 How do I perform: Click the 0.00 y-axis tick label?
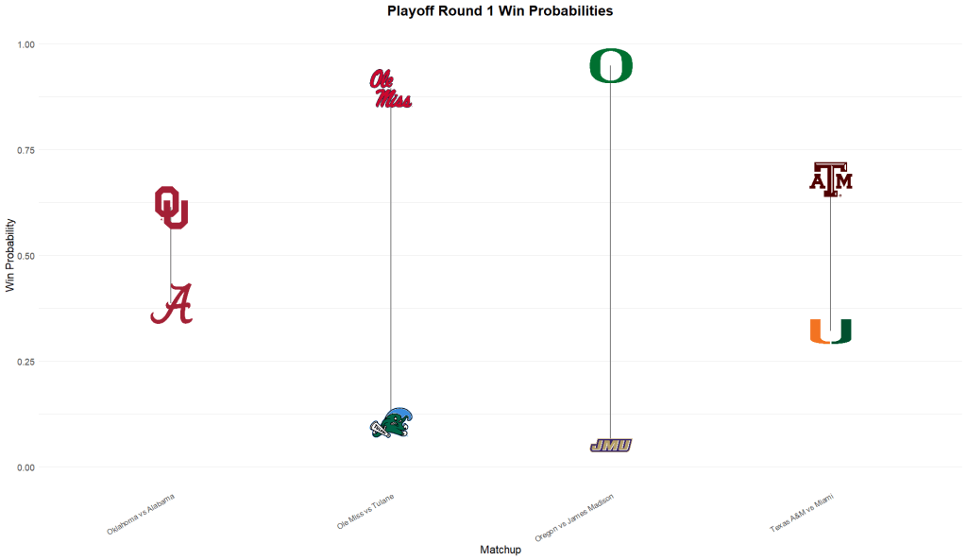click(x=26, y=467)
